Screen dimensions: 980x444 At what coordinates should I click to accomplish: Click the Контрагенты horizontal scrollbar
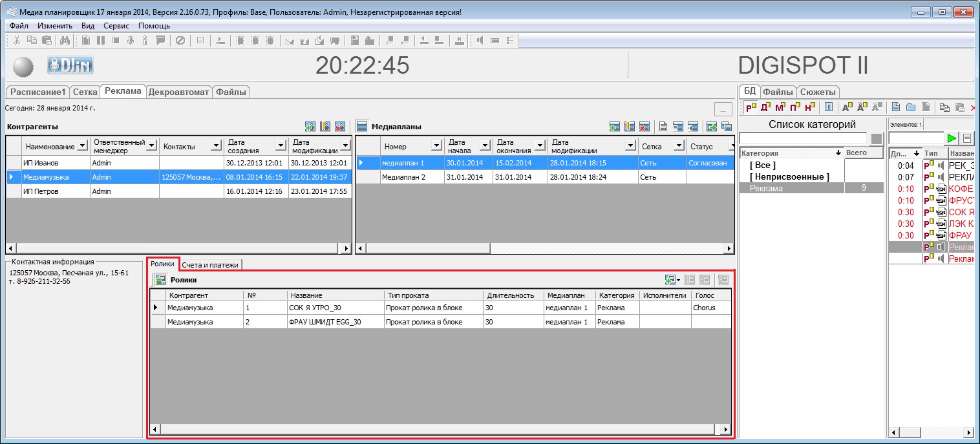tap(178, 248)
